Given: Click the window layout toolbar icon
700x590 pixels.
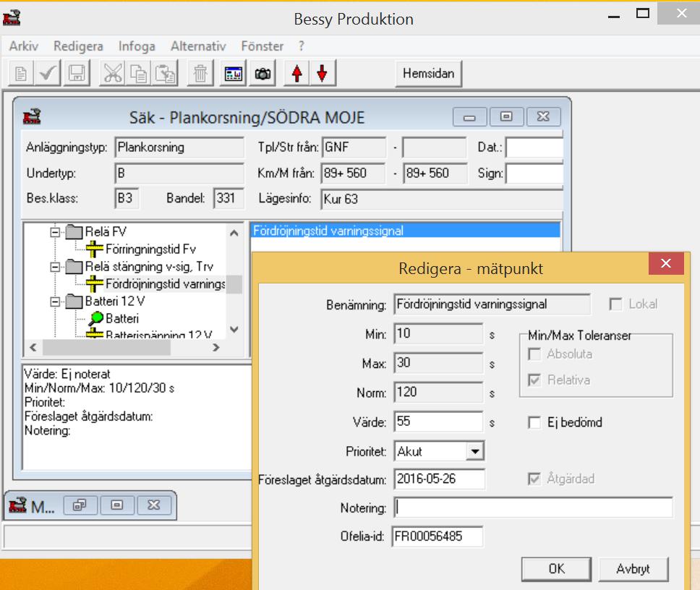Looking at the screenshot, I should 233,74.
